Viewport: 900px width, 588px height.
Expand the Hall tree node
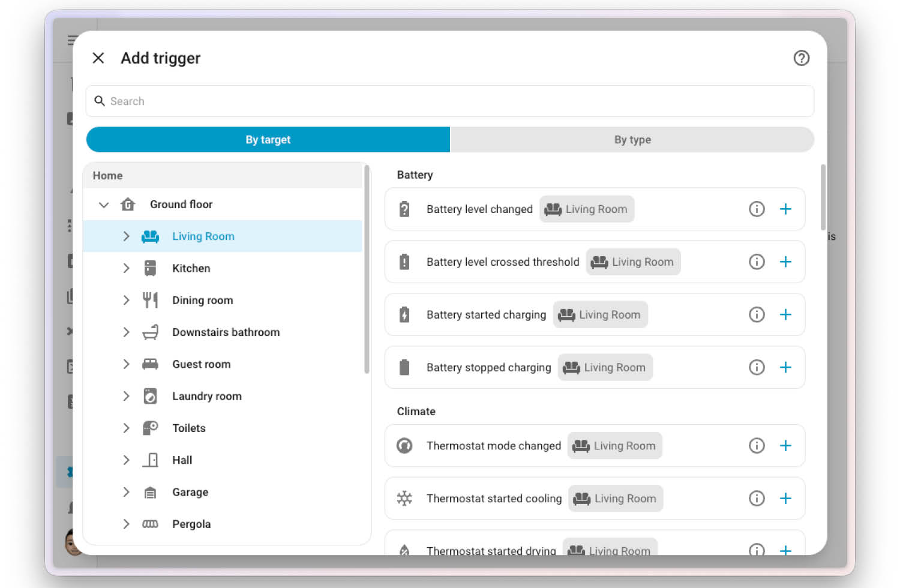(126, 460)
